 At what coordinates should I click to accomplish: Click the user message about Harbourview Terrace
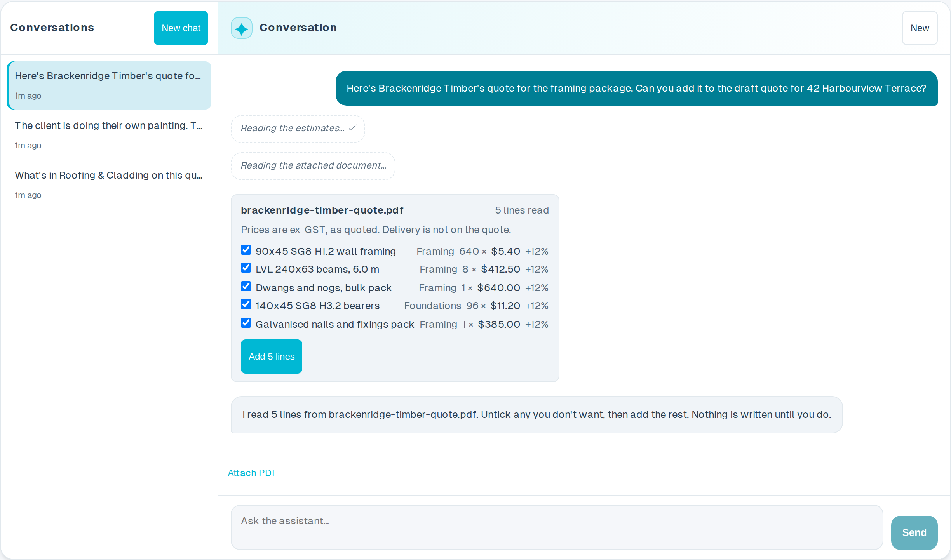[x=636, y=88]
